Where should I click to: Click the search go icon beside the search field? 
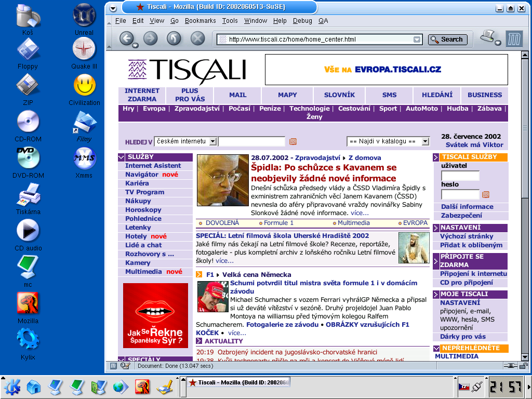[x=293, y=141]
